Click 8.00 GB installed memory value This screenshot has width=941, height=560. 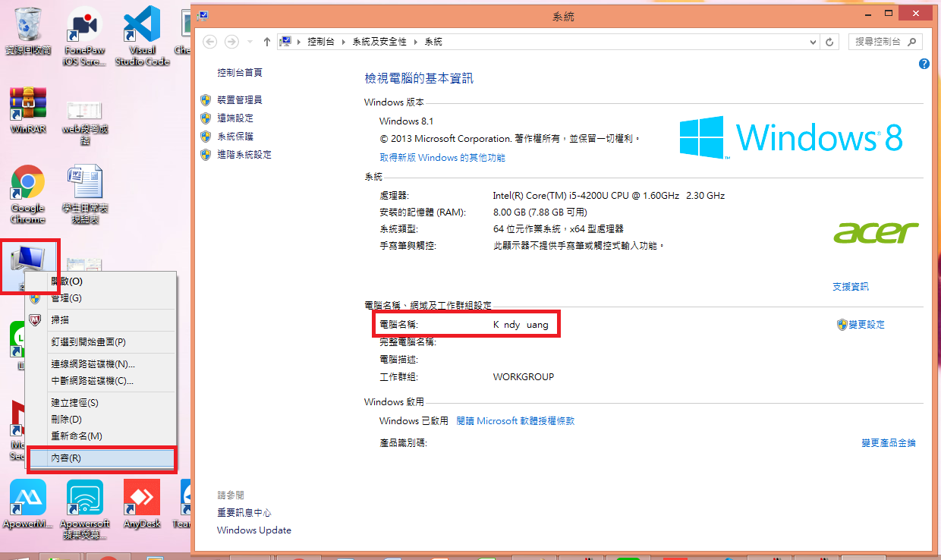point(540,212)
